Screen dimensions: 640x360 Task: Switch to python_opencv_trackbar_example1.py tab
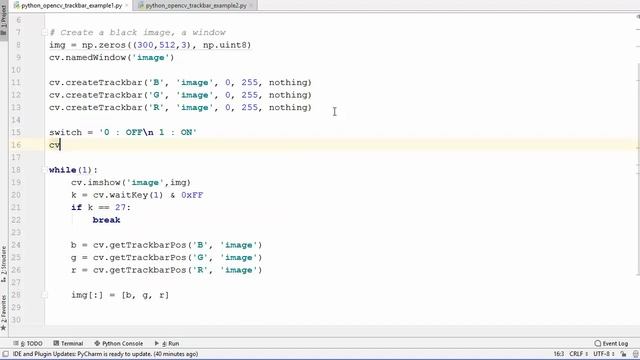pyautogui.click(x=71, y=6)
